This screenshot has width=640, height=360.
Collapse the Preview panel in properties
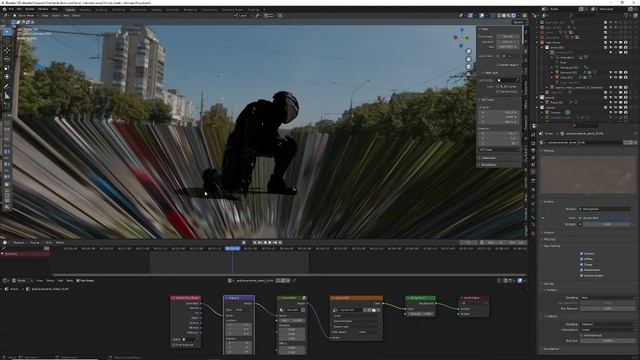pyautogui.click(x=549, y=151)
